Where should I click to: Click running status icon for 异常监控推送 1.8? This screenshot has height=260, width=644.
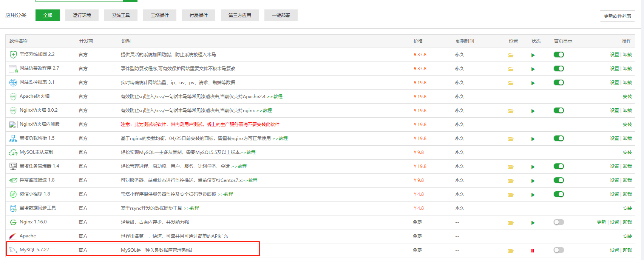pos(533,181)
